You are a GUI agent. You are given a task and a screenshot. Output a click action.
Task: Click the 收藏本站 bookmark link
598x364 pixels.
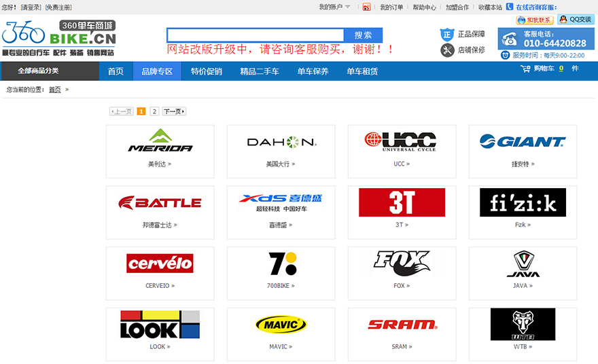(x=490, y=7)
